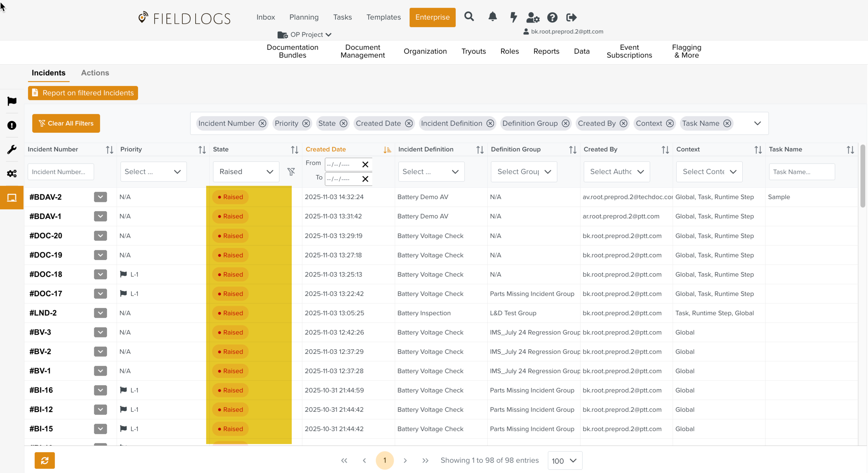868x473 pixels.
Task: Open the page size dropdown showing 100
Action: click(x=565, y=460)
